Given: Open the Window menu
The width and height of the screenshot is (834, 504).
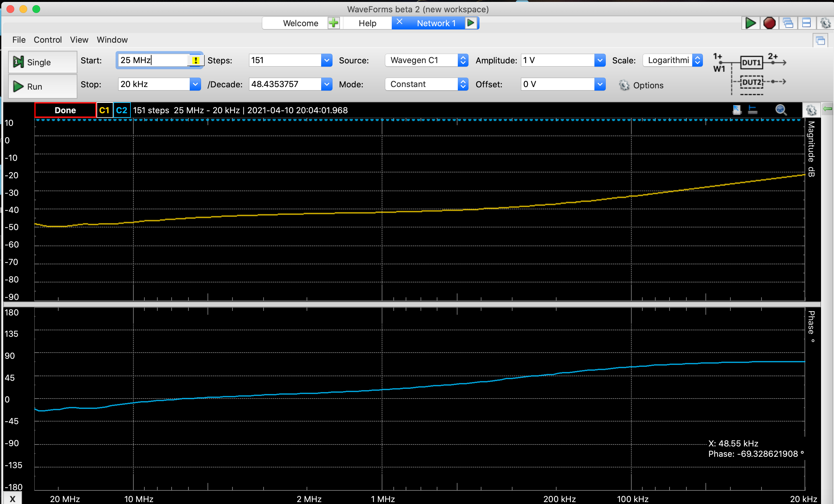Looking at the screenshot, I should point(112,40).
